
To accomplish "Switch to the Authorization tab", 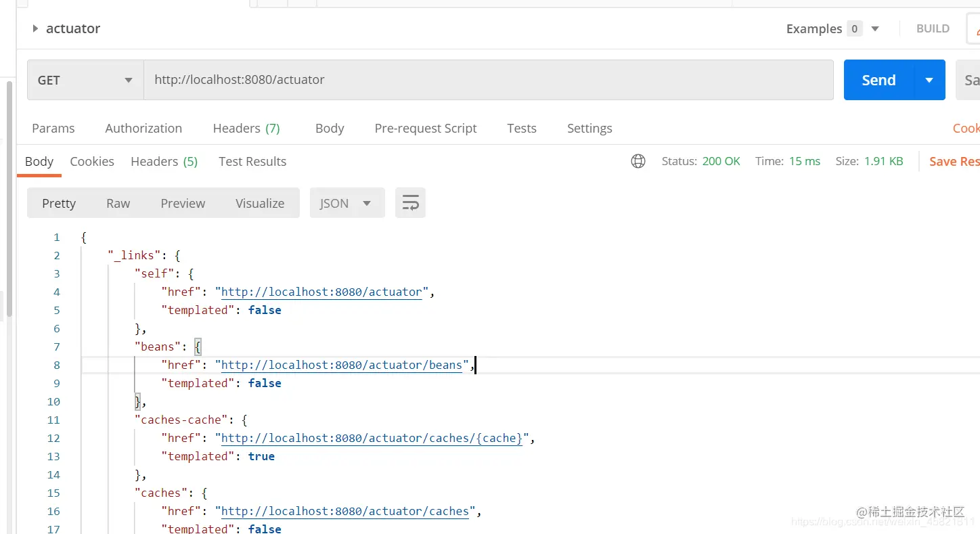I will tap(143, 128).
